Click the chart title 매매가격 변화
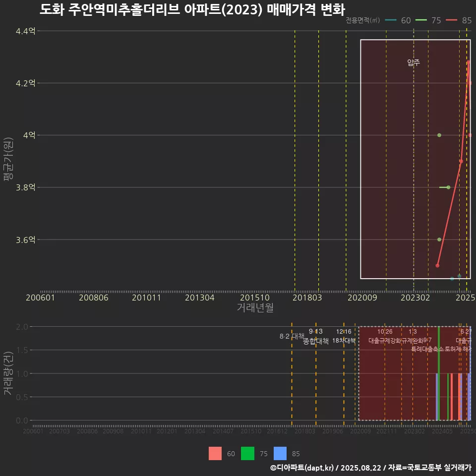The width and height of the screenshot is (476, 476). [x=306, y=10]
